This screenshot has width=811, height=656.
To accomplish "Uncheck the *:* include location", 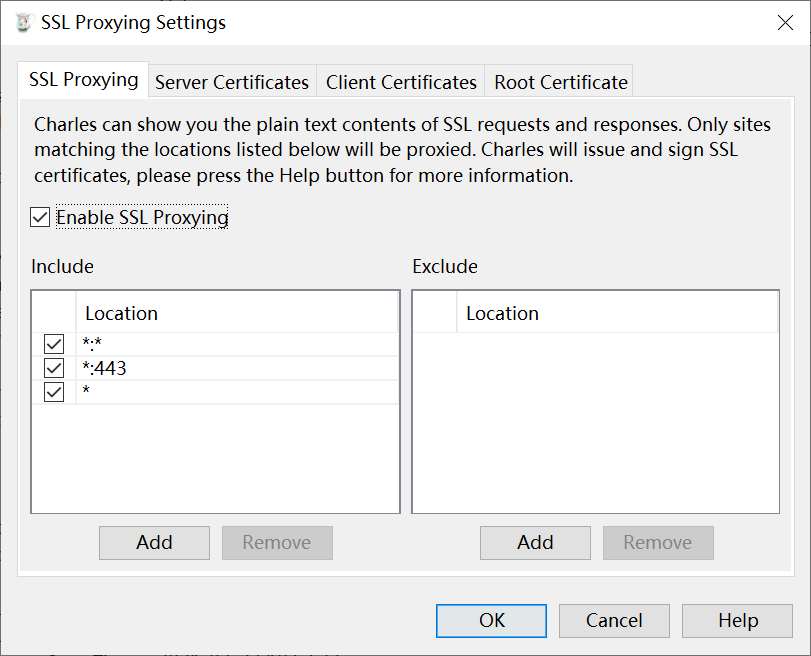I will coord(54,344).
